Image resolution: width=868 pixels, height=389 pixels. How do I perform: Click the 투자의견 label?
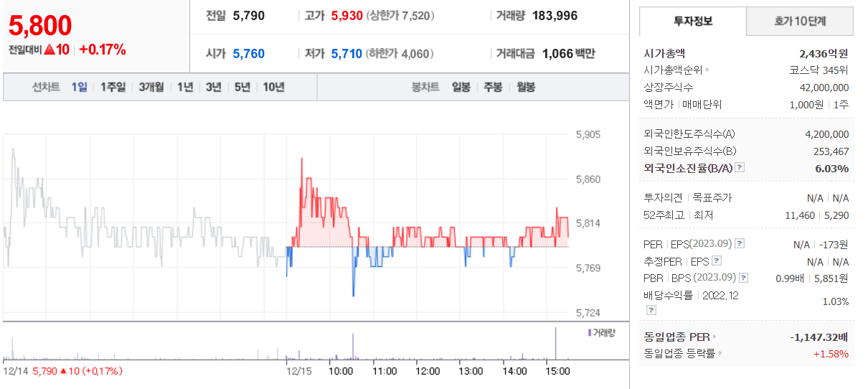664,197
